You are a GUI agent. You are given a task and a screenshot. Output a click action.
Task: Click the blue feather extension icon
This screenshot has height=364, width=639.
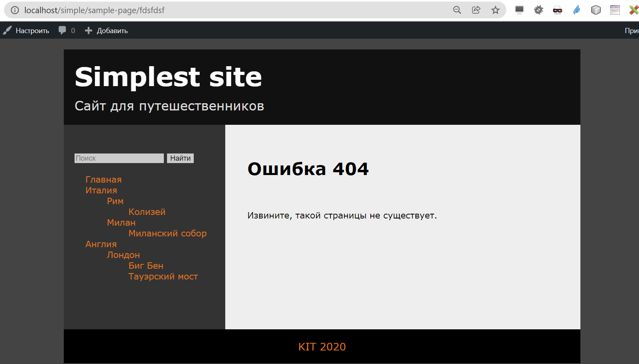(x=577, y=10)
